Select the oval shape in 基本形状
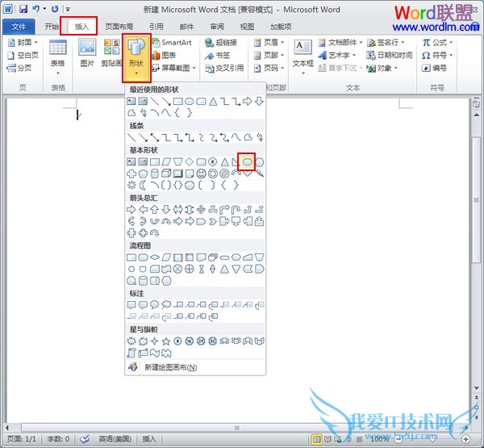Image resolution: width=484 pixels, height=448 pixels. pos(247,161)
